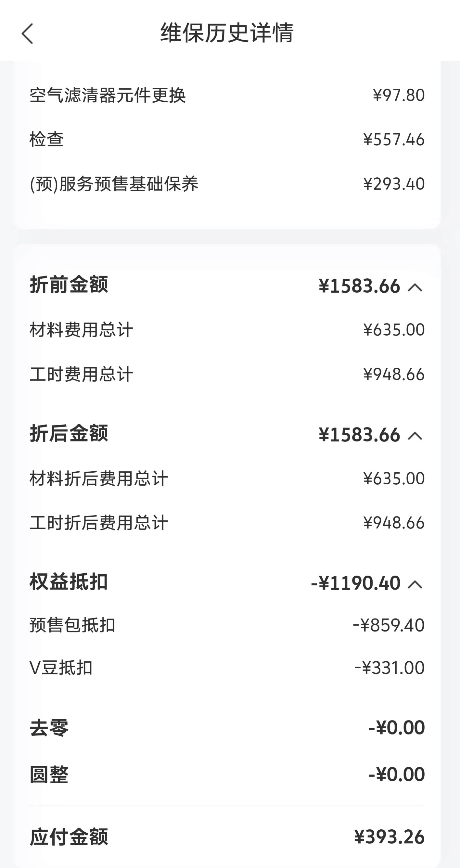The image size is (460, 868).
Task: Tap the 维保历史详情 page title
Action: coord(227,33)
